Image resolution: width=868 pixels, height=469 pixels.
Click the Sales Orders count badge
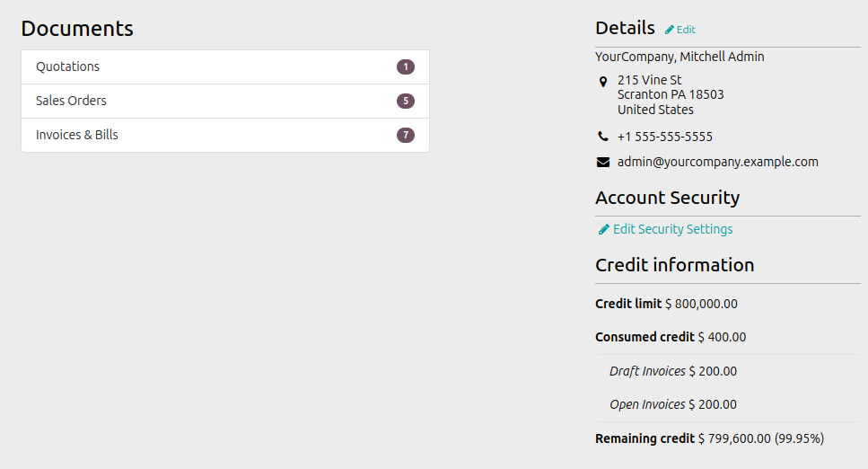405,101
